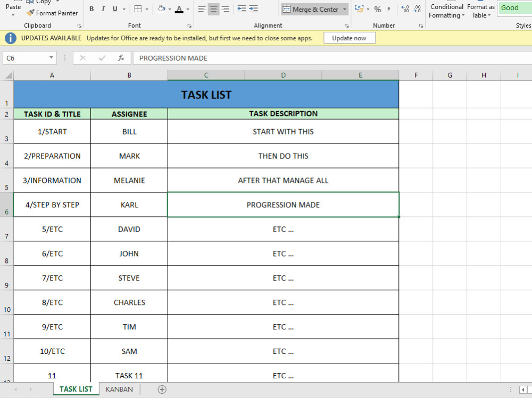Open the fill color swatch
532x398 pixels.
pyautogui.click(x=160, y=9)
